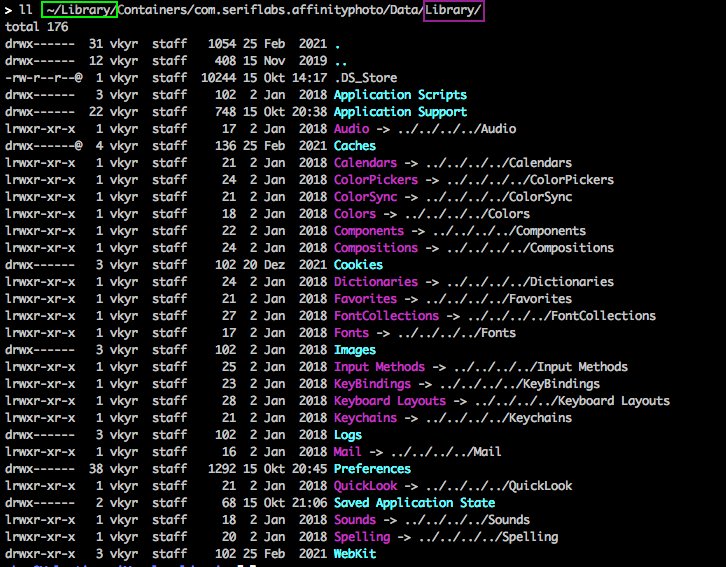
Task: Click the Cookies directory name
Action: [358, 265]
